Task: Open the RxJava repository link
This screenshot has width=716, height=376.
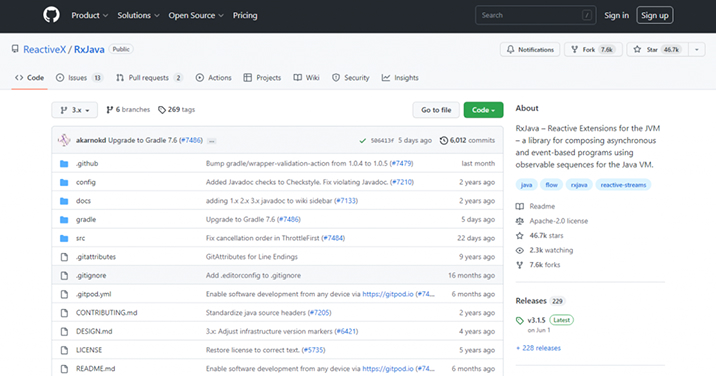Action: coord(89,49)
